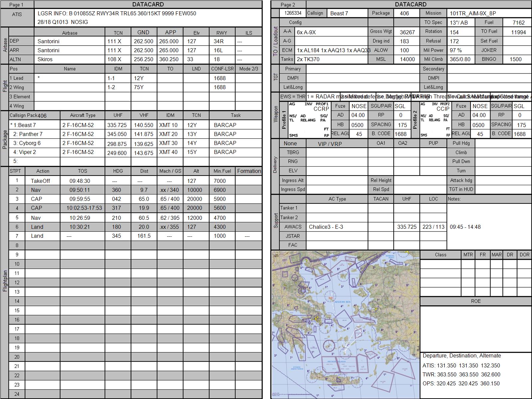Click the ATIS LGSR info text field
532x399 pixels.
click(148, 18)
